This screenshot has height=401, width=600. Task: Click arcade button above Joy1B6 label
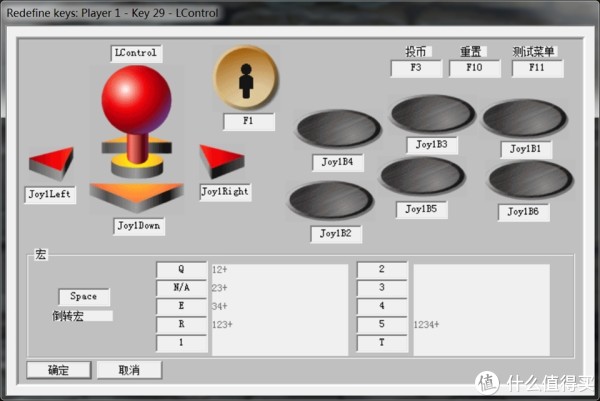(531, 180)
